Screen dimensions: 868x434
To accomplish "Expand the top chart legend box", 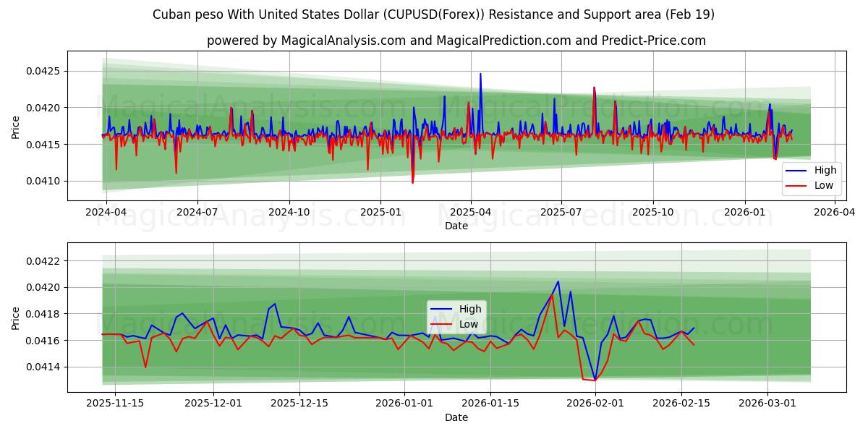I will point(810,178).
